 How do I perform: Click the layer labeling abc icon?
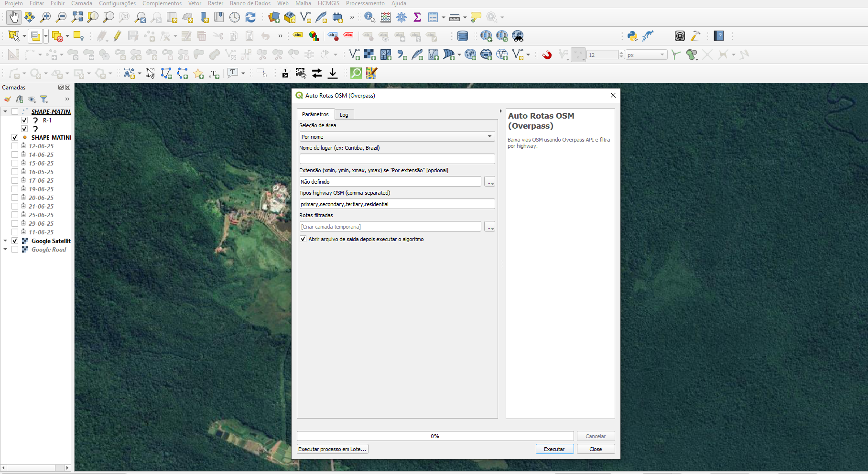point(297,35)
